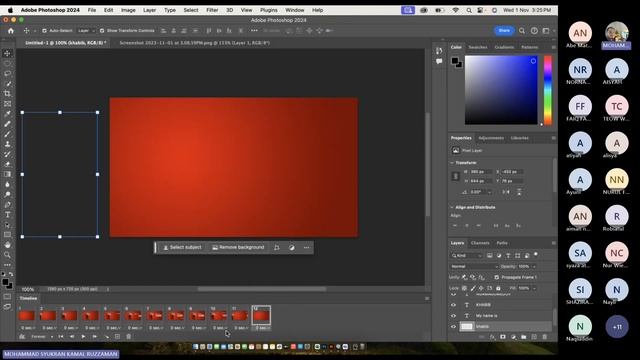Open the Opacity value dropdown arrow
Screen dimensions: 640x360
click(x=534, y=267)
